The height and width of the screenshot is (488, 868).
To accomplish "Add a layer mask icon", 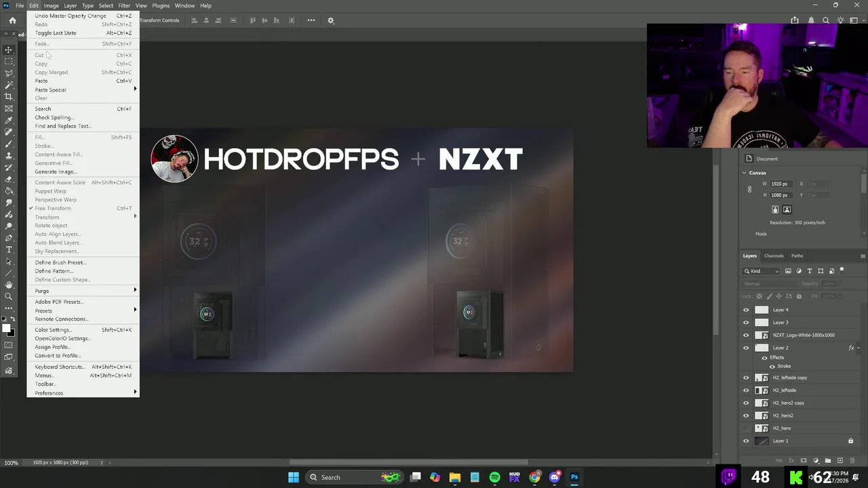I will pyautogui.click(x=804, y=461).
